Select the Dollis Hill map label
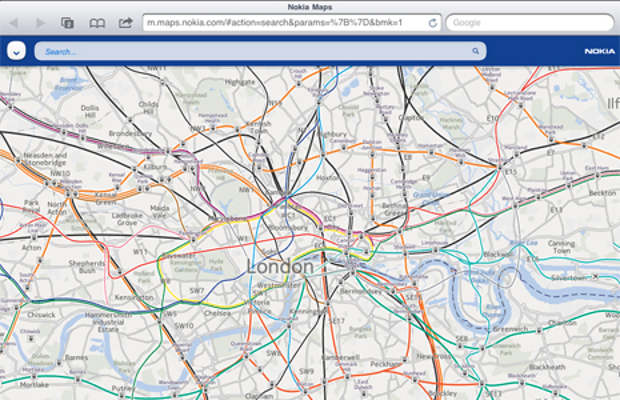The image size is (620, 400). coord(90,111)
